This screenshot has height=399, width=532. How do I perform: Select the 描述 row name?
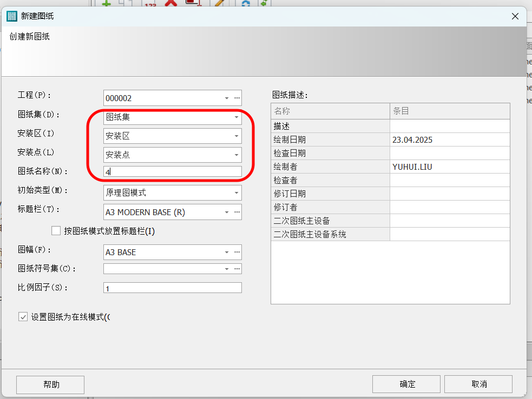tap(331, 126)
